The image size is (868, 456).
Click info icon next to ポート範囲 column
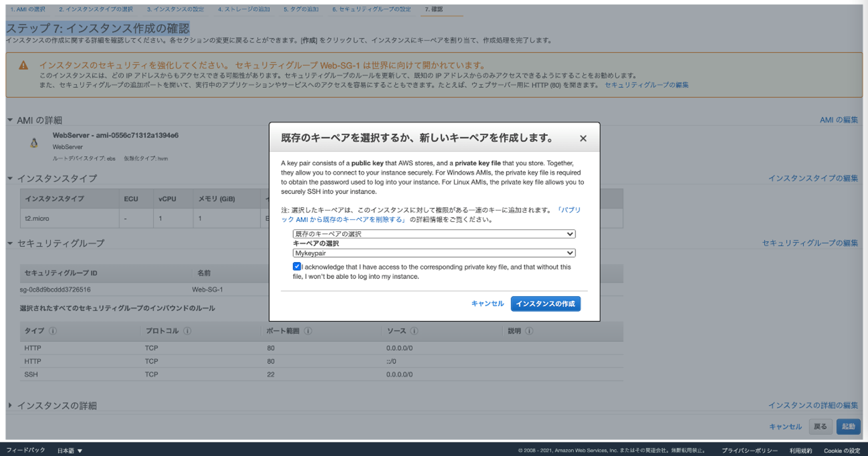point(308,331)
